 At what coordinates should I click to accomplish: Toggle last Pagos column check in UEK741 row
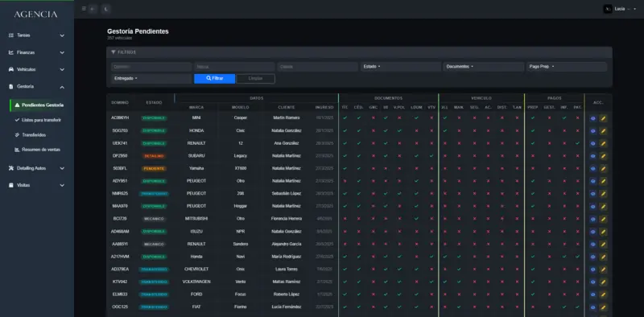577,143
